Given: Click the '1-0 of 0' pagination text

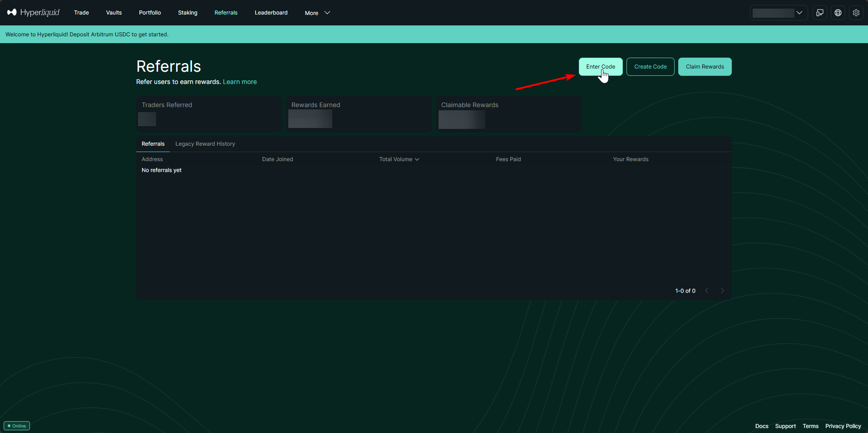Looking at the screenshot, I should pos(685,291).
